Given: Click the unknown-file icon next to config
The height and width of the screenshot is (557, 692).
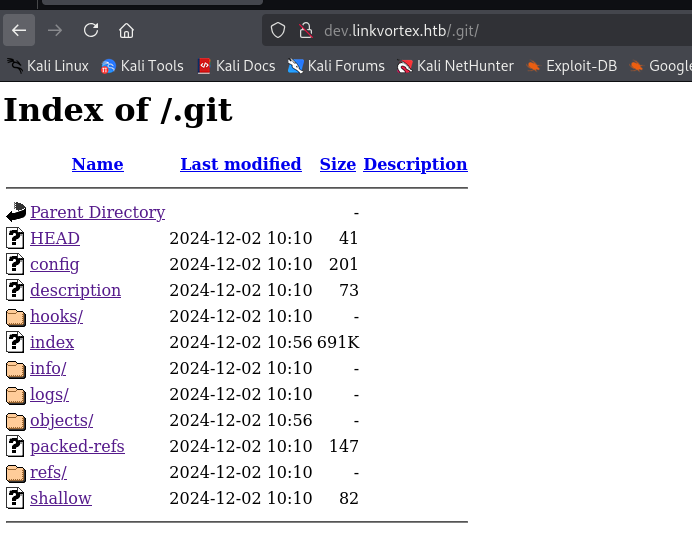Looking at the screenshot, I should pos(15,264).
